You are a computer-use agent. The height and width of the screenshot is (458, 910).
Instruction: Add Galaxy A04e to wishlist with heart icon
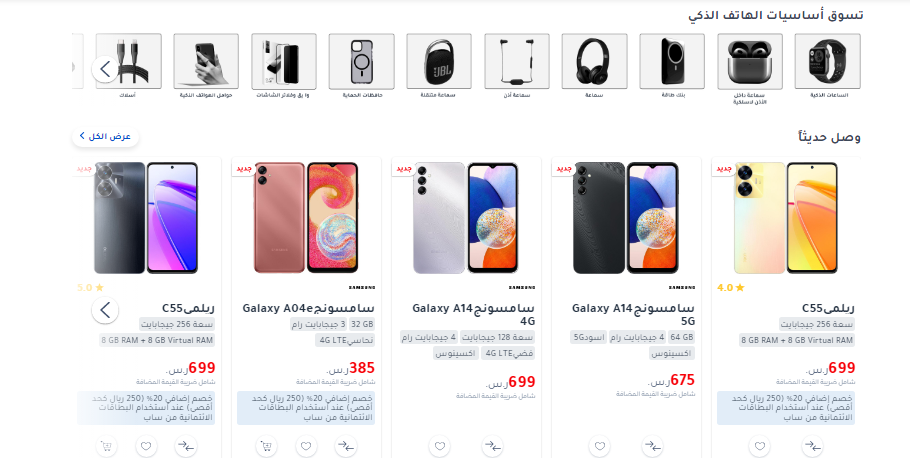point(306,446)
